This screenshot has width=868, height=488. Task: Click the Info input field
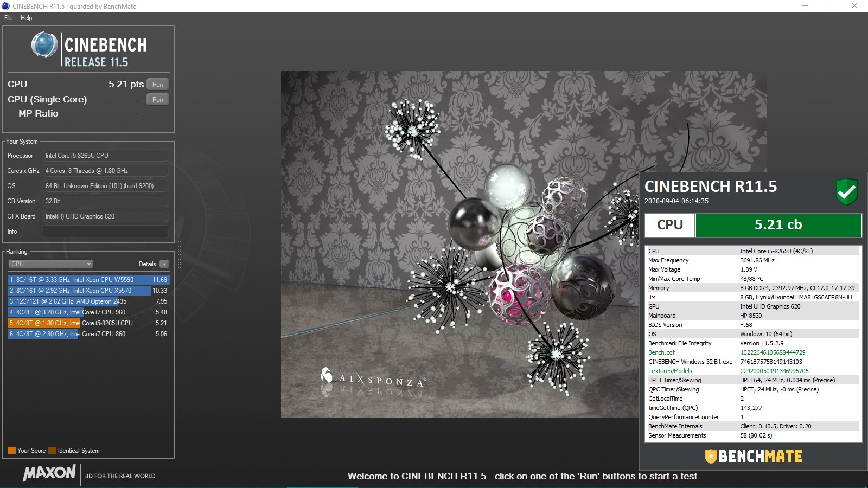pos(105,232)
